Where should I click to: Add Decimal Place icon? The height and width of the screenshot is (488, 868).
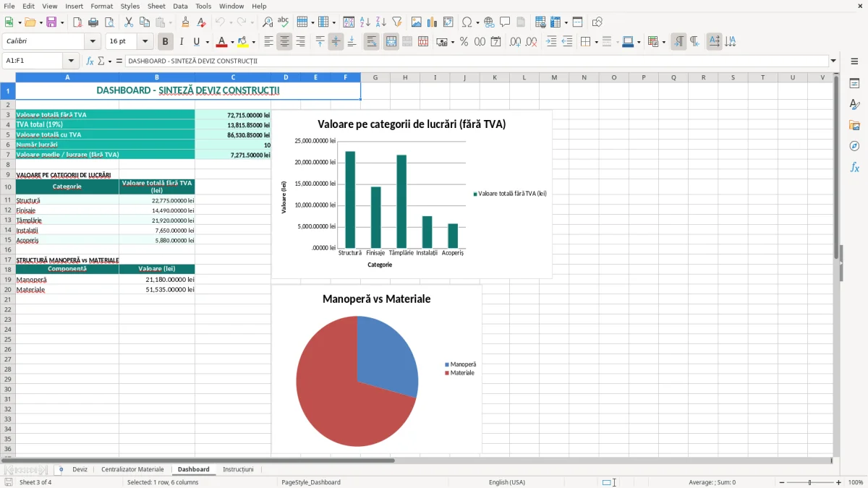coord(516,42)
